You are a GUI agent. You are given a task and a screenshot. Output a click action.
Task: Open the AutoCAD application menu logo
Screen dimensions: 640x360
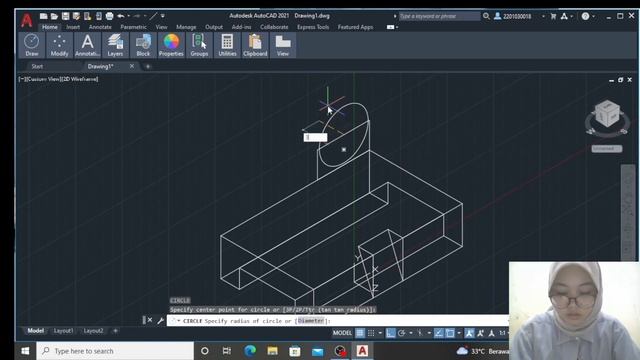pyautogui.click(x=27, y=20)
